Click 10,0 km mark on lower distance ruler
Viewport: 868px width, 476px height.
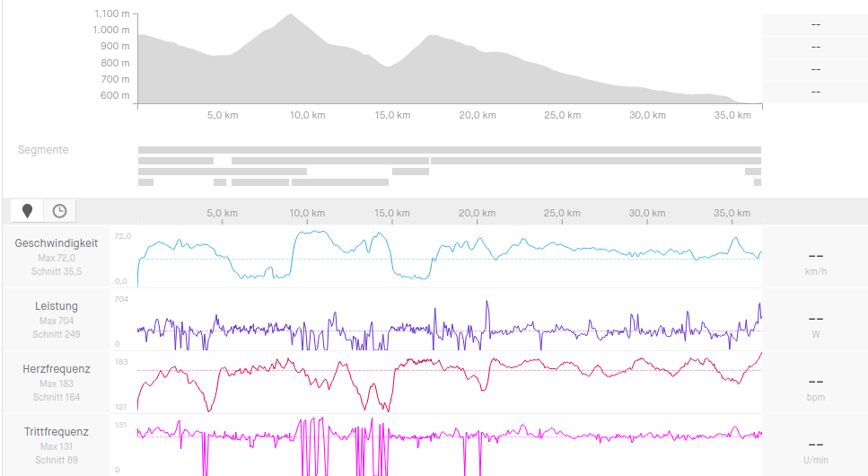tap(307, 214)
